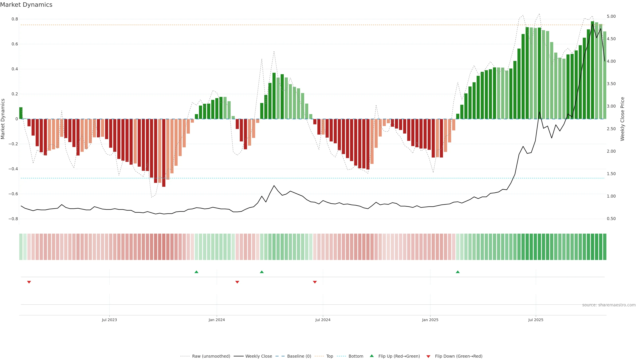Click the green flip-up marker between Jan and Jul 2024
The image size is (644, 362).
click(261, 272)
